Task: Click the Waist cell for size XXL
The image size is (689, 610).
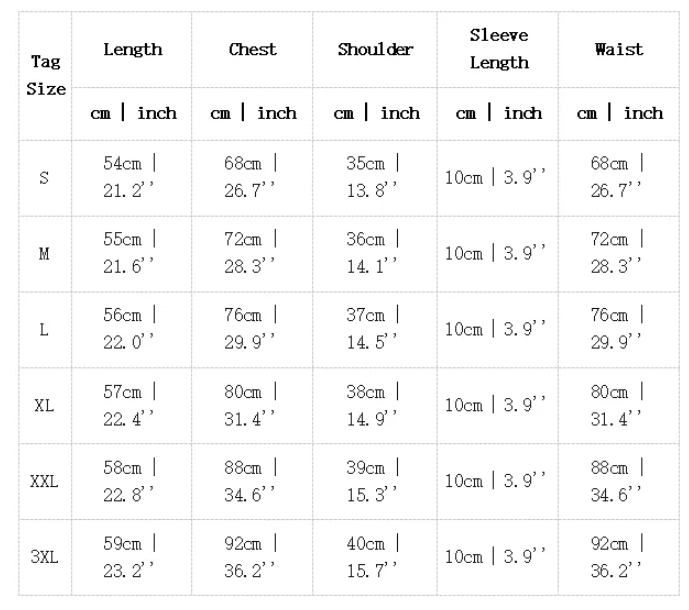Action: pos(619,481)
